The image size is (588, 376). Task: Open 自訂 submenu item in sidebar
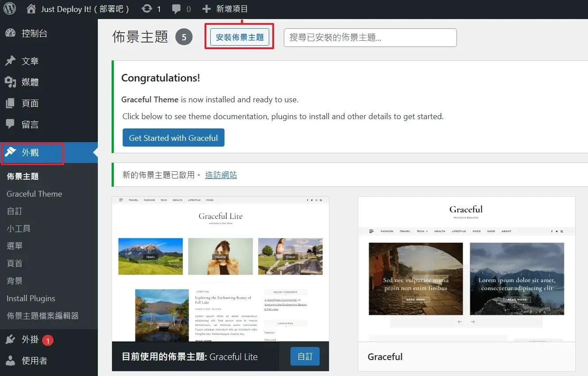pyautogui.click(x=14, y=211)
